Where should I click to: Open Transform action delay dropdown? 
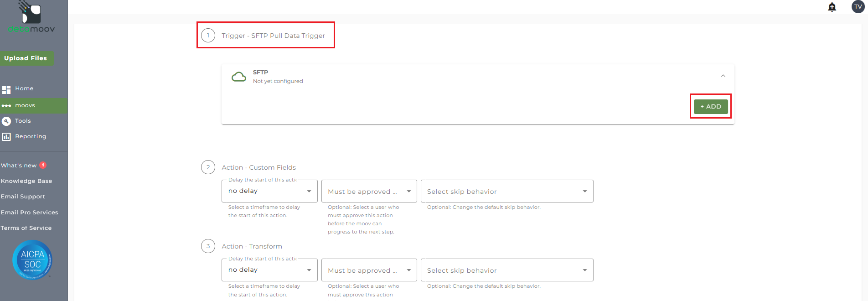pyautogui.click(x=269, y=270)
